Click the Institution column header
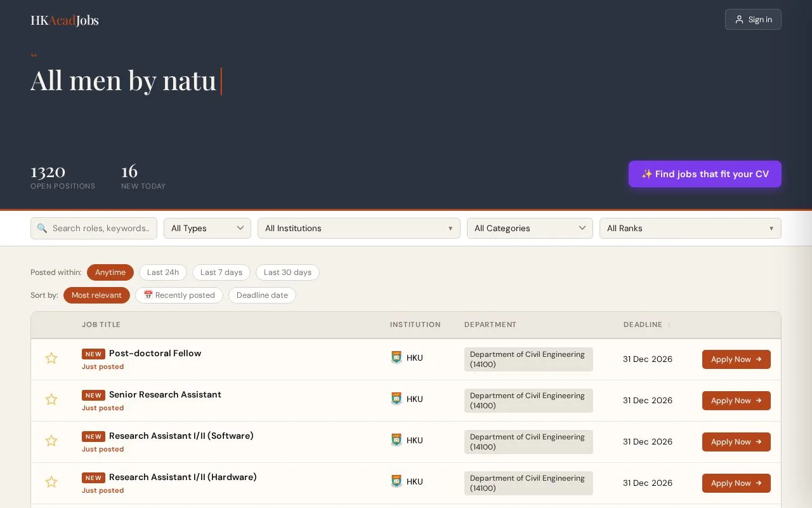 (415, 324)
